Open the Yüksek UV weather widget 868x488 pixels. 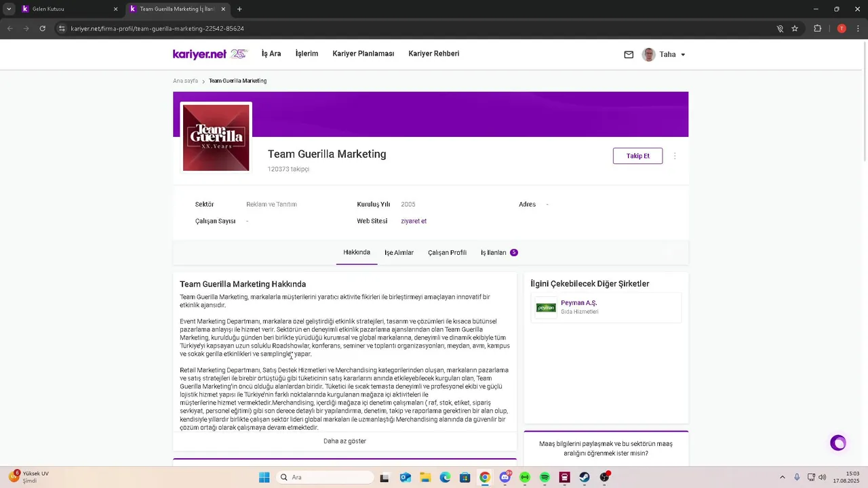point(30,477)
